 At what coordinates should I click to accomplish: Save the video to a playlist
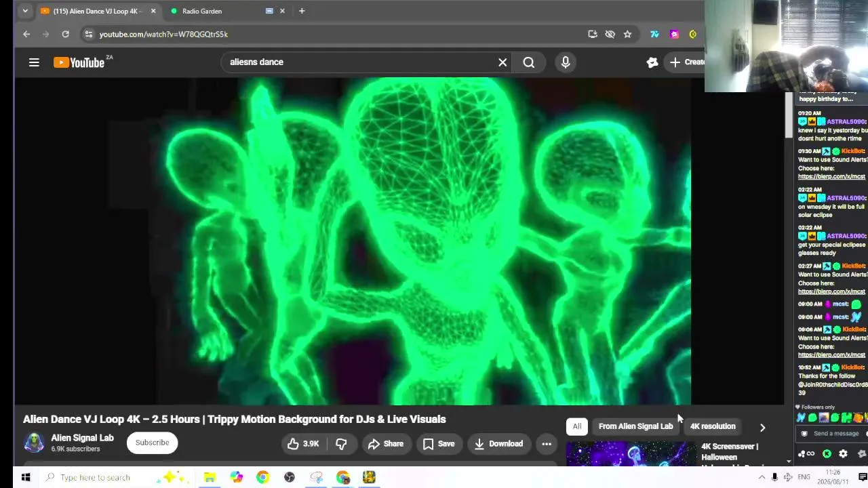click(439, 444)
